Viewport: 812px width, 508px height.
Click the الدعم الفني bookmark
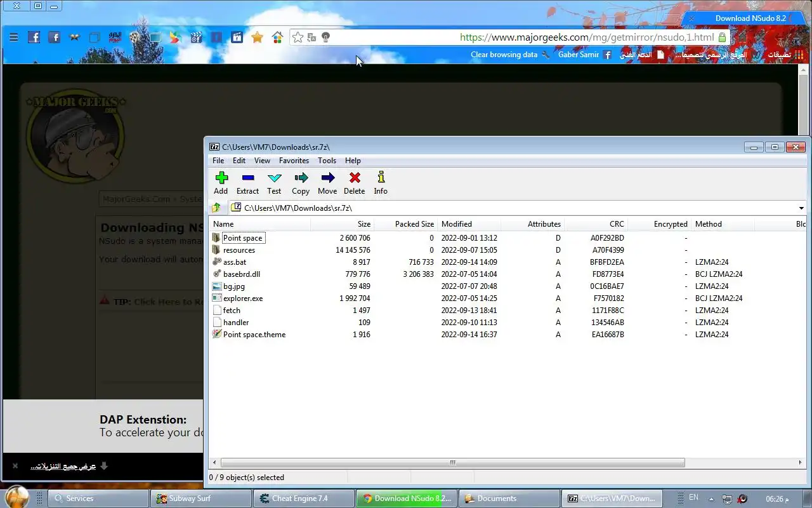pyautogui.click(x=641, y=55)
